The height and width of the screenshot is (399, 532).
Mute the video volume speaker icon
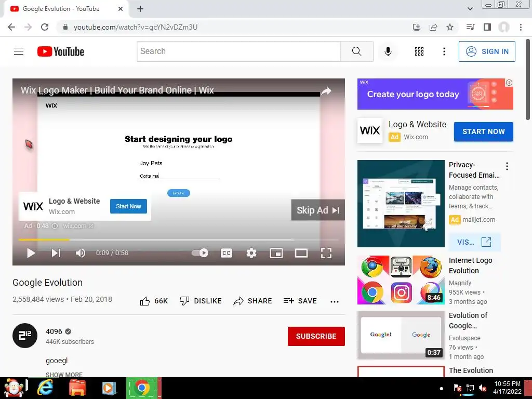81,253
